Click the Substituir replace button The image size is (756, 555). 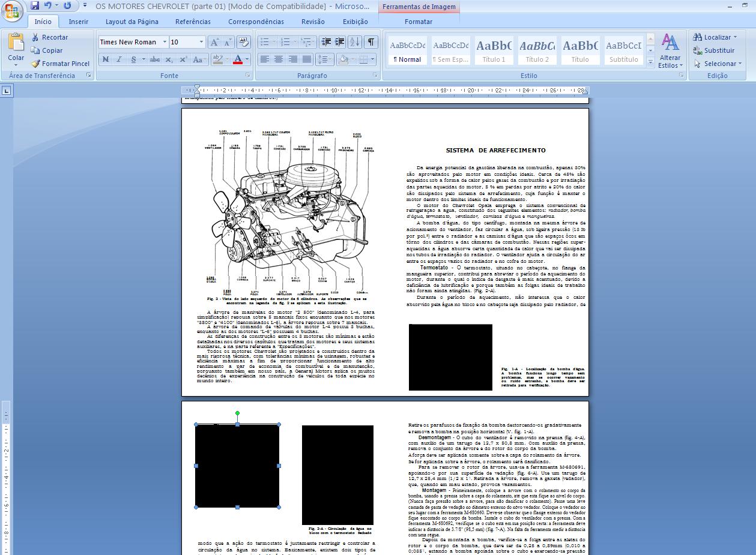[x=714, y=50]
